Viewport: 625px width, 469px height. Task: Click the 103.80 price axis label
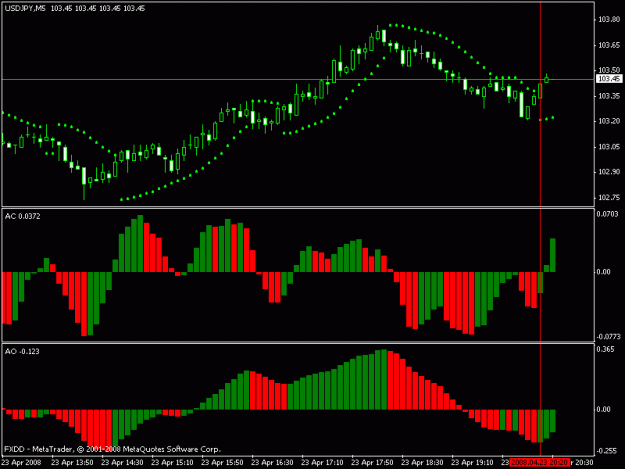point(609,19)
